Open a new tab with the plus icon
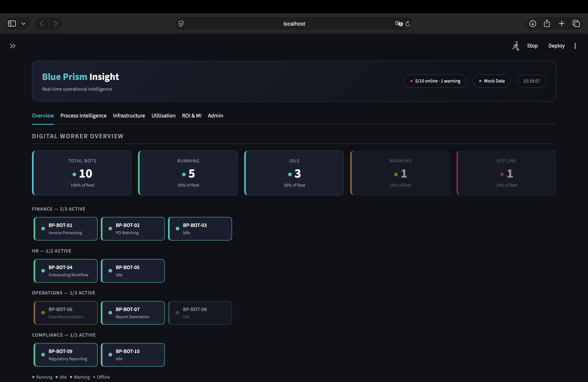The height and width of the screenshot is (382, 588). 561,23
